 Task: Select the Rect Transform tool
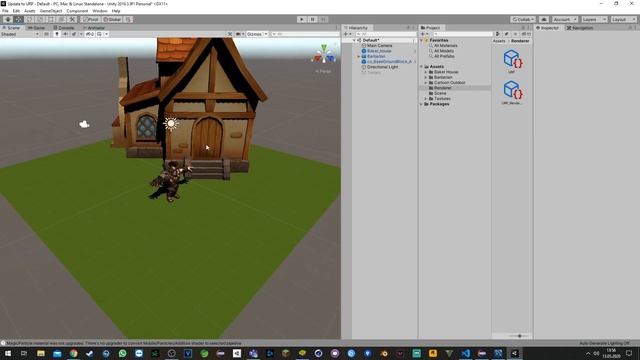[51, 19]
